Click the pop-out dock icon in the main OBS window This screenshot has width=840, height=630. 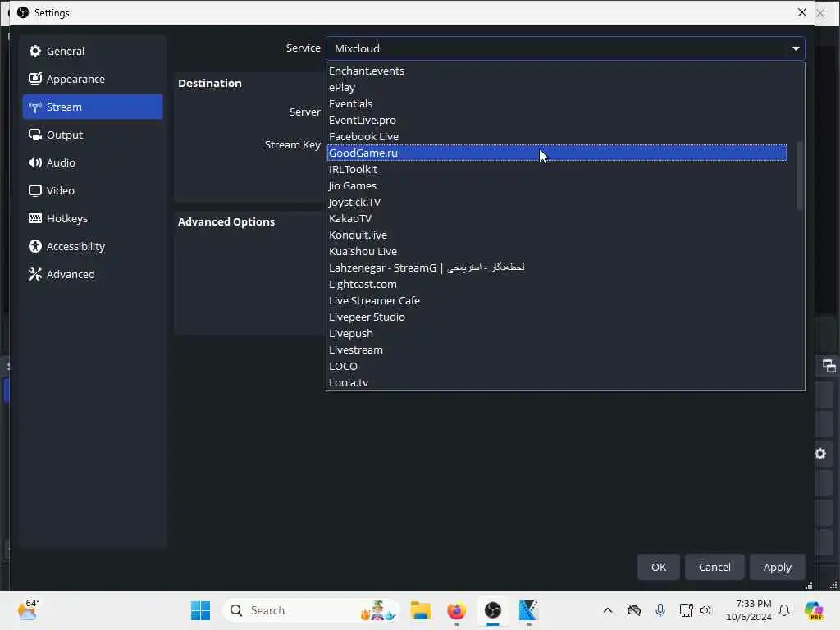coord(829,366)
